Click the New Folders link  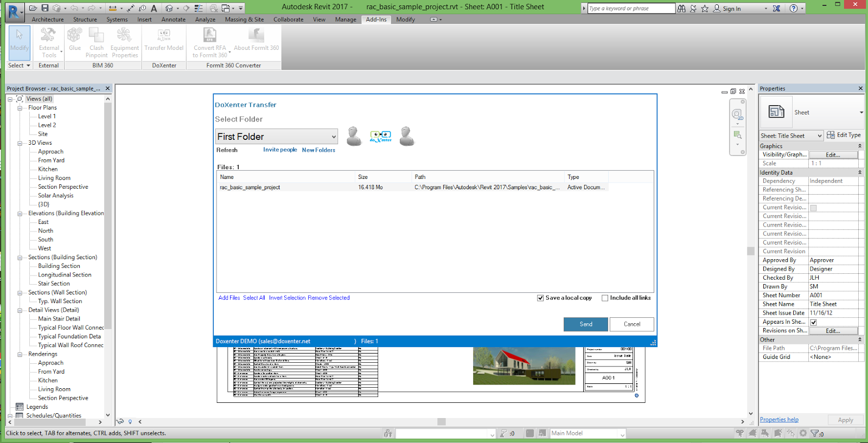point(318,150)
